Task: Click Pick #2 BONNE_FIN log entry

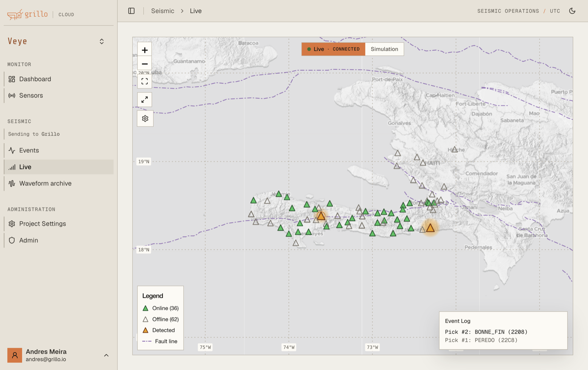Action: pyautogui.click(x=486, y=332)
